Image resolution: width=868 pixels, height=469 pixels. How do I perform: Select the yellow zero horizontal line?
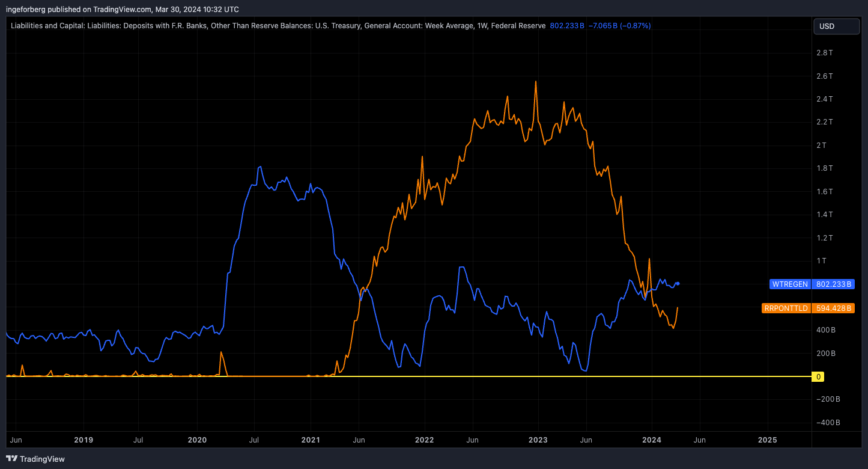click(x=408, y=376)
